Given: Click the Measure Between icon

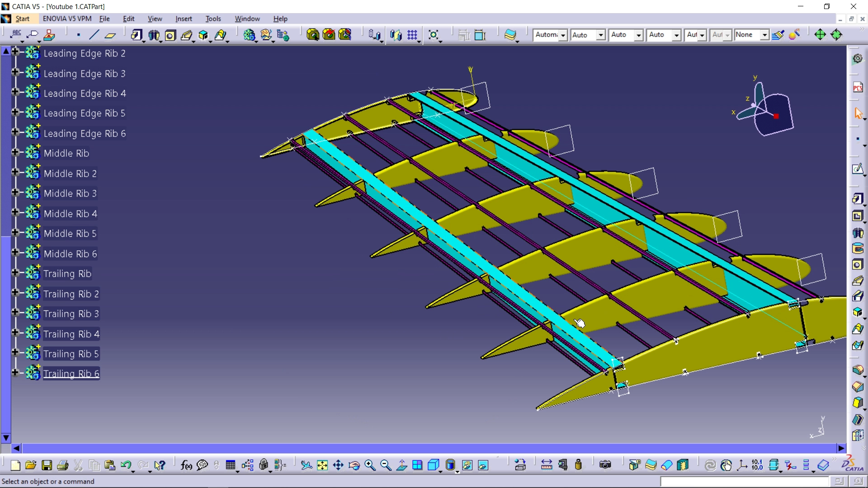Looking at the screenshot, I should pyautogui.click(x=547, y=465).
